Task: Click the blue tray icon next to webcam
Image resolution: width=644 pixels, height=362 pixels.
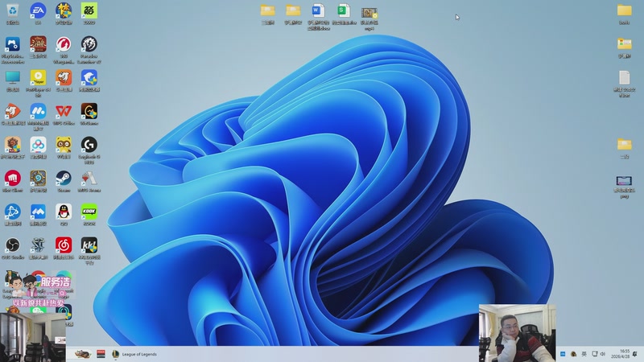Action: pyautogui.click(x=563, y=354)
